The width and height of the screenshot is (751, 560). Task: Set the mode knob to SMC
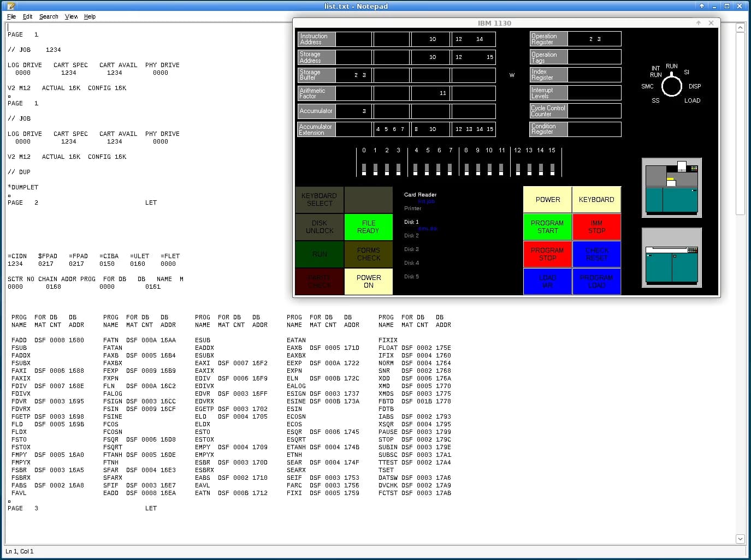[x=647, y=86]
